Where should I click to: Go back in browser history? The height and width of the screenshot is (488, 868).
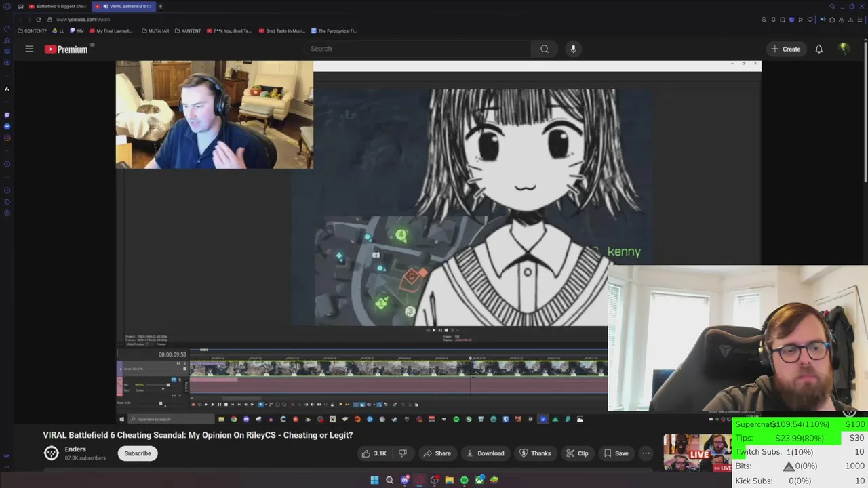[22, 20]
